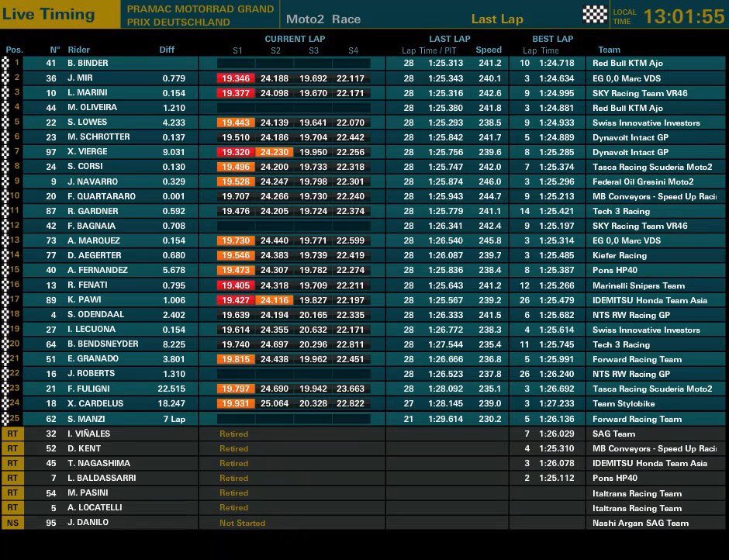Select rider S. ODENDAAL
Viewport: 729px width, 560px height.
(95, 314)
